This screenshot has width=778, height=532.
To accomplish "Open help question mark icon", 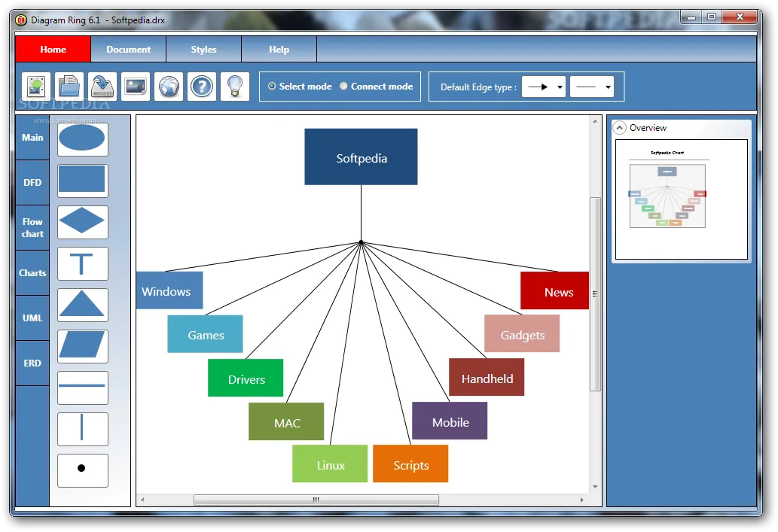I will pyautogui.click(x=202, y=87).
